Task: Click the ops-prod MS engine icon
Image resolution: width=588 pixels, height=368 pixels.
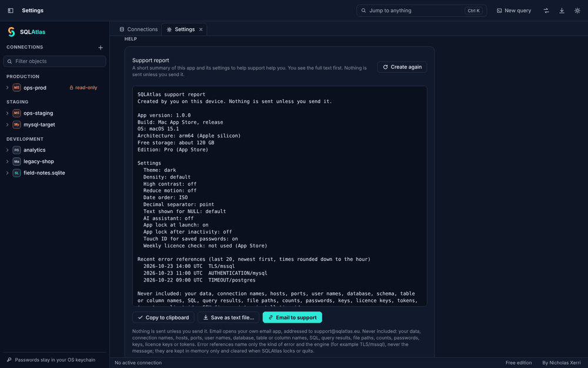Action: coord(16,88)
